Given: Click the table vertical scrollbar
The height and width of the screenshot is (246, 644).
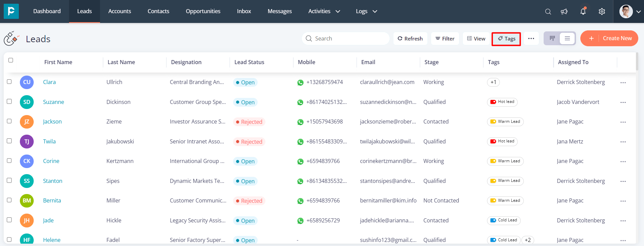Looking at the screenshot, I should (637, 61).
